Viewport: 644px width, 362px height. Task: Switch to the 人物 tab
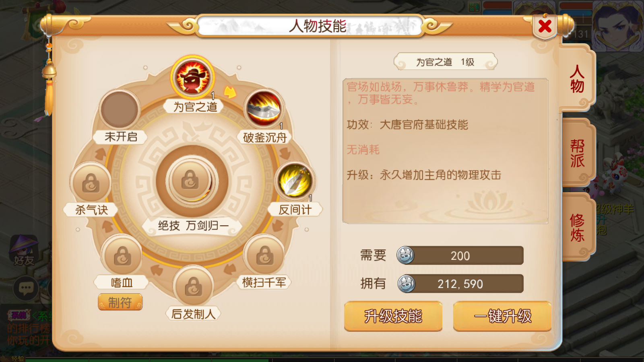[x=576, y=78]
